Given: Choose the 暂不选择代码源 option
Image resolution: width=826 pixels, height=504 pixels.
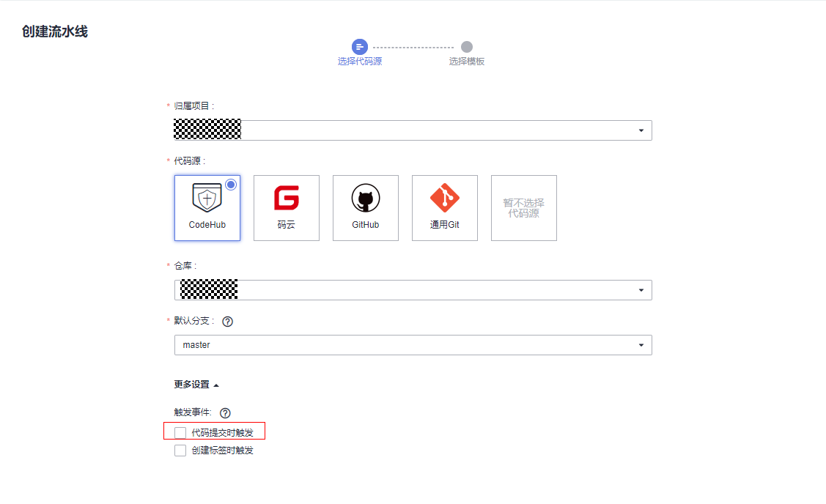Looking at the screenshot, I should (x=523, y=208).
